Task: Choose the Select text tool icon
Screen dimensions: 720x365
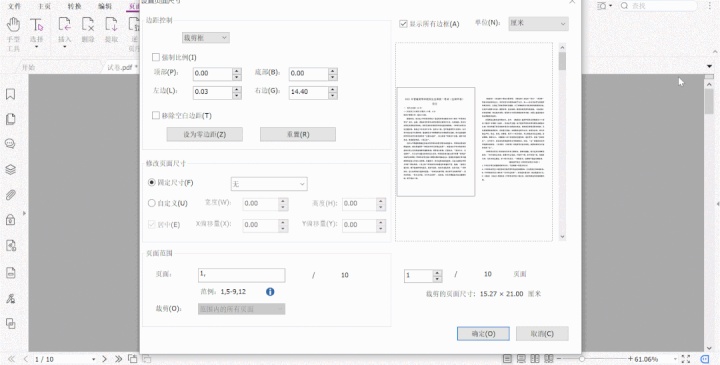Action: (36, 25)
